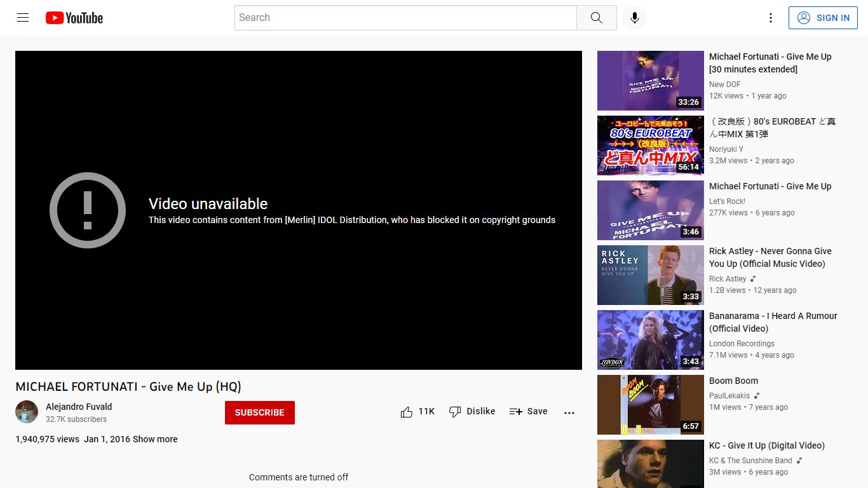The width and height of the screenshot is (868, 488).
Task: Visit the Noriyuki Y channel
Action: click(x=726, y=149)
